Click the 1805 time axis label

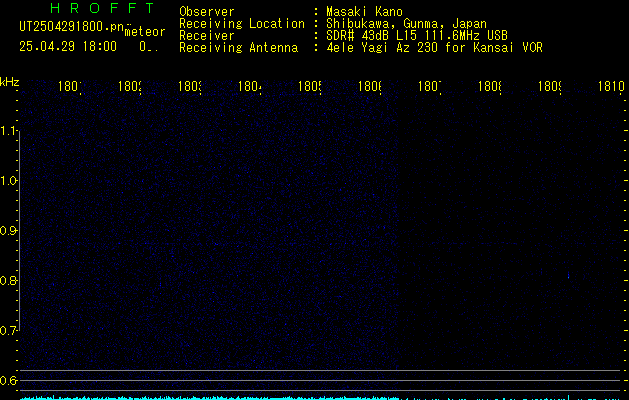pos(310,86)
